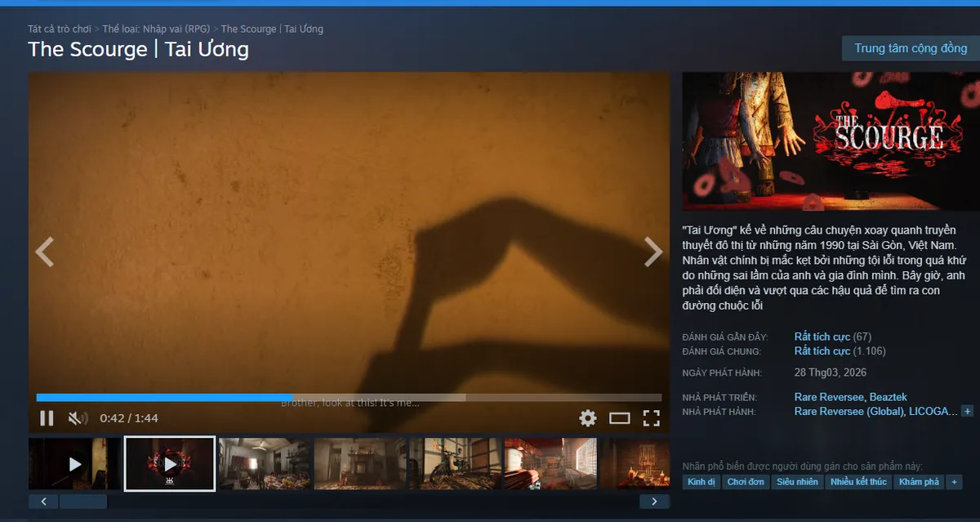Click The Scourge | Tai Ương breadcrumb
The image size is (980, 522).
pyautogui.click(x=272, y=29)
